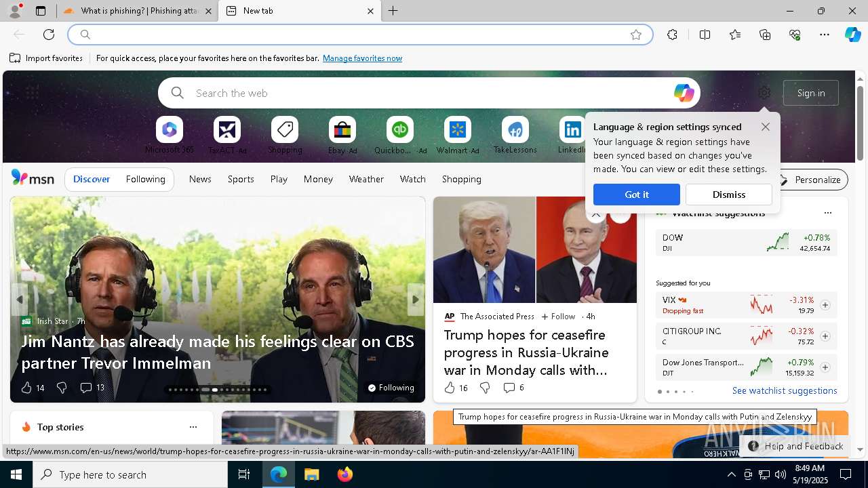
Task: Open Shopping quick link tile
Action: coord(285,136)
